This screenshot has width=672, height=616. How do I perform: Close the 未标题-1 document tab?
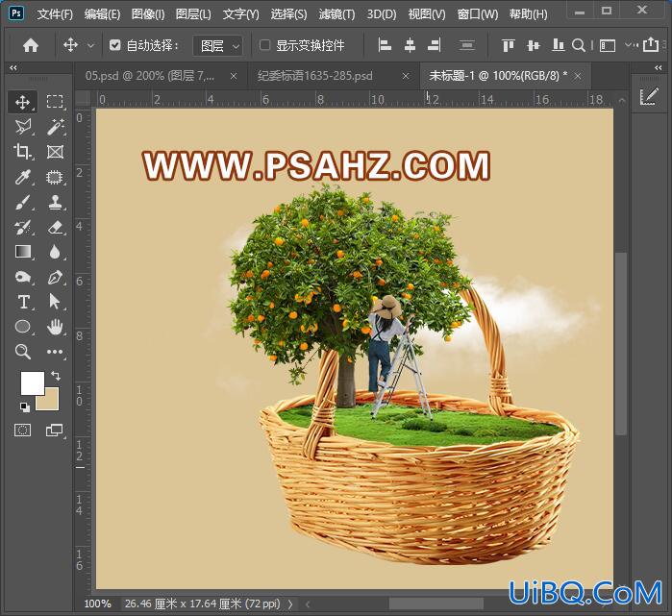(x=578, y=76)
